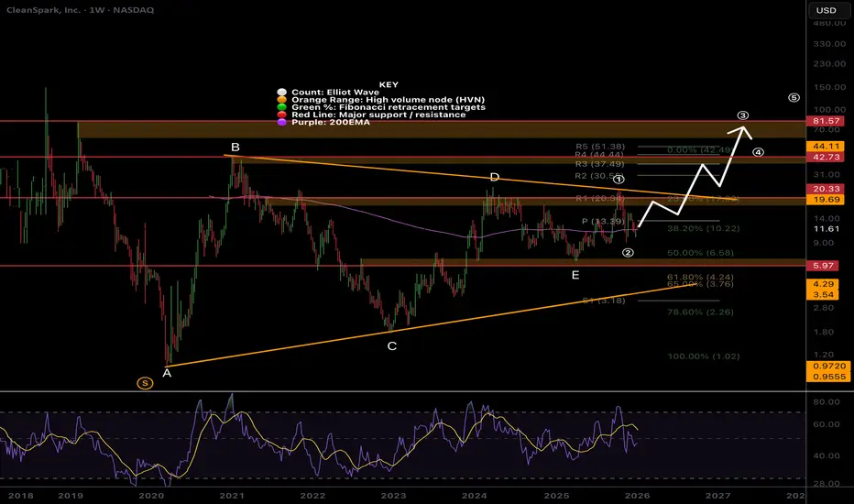Click the orange 0.9720 price label
The image size is (854, 504).
pyautogui.click(x=829, y=367)
